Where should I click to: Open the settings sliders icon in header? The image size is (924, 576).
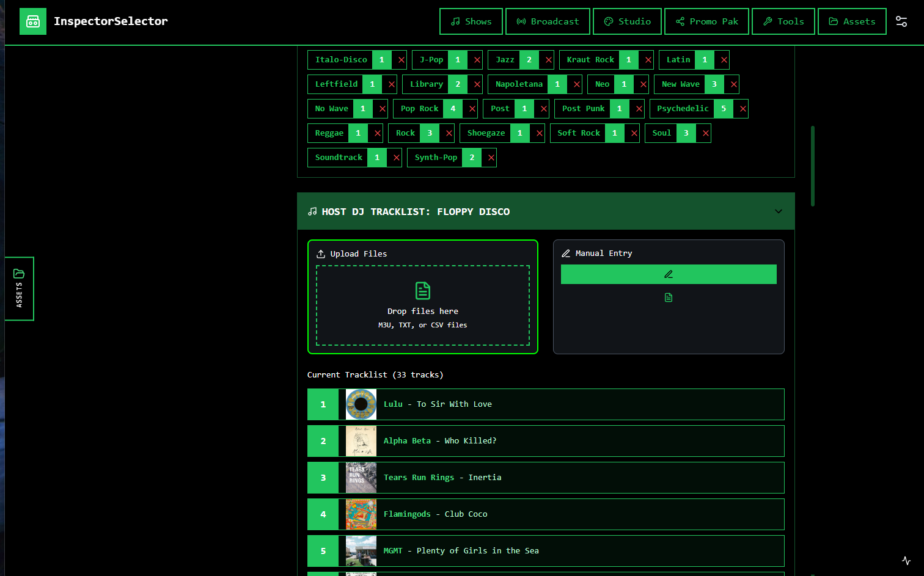point(901,21)
